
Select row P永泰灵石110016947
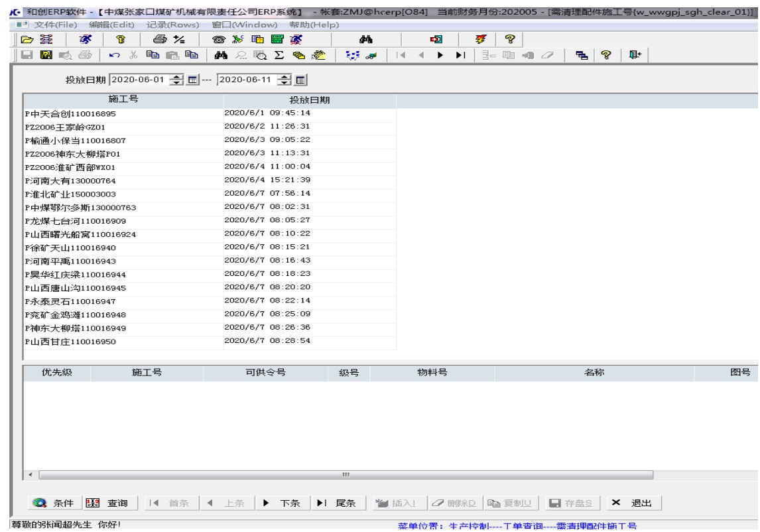coord(210,302)
